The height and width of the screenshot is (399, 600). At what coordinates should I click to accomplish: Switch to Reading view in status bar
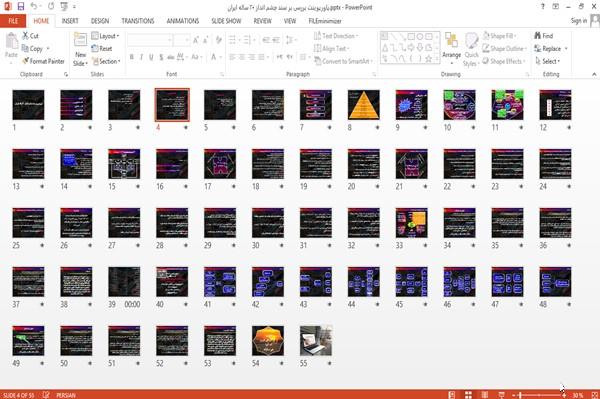tap(485, 395)
